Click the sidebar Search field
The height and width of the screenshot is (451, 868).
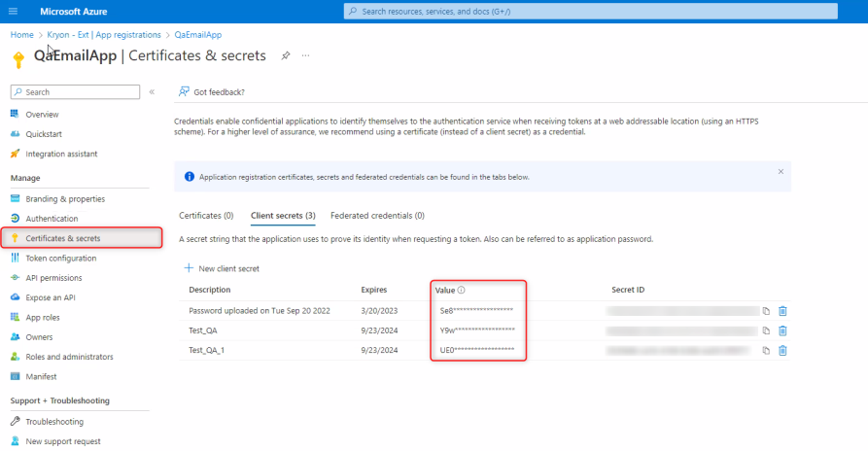[x=76, y=91]
